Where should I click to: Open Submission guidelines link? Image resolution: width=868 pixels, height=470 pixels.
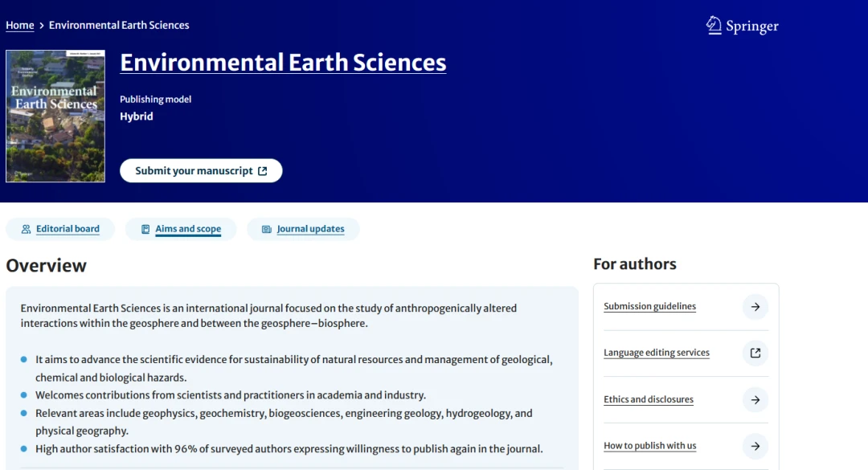point(650,306)
